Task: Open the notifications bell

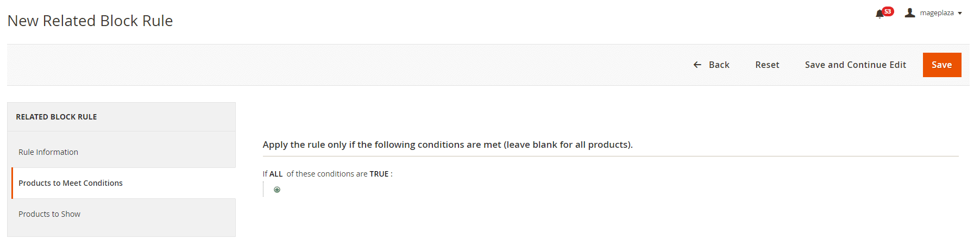Action: pyautogui.click(x=880, y=14)
